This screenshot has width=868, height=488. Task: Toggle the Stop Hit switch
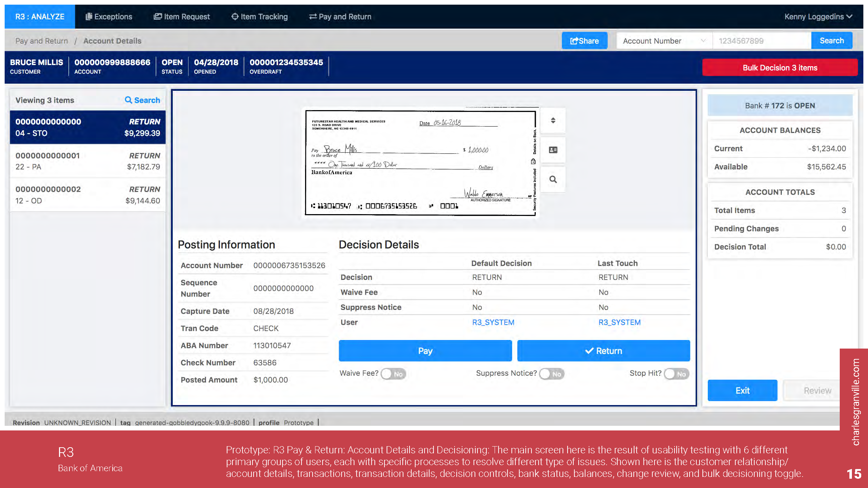pyautogui.click(x=676, y=374)
